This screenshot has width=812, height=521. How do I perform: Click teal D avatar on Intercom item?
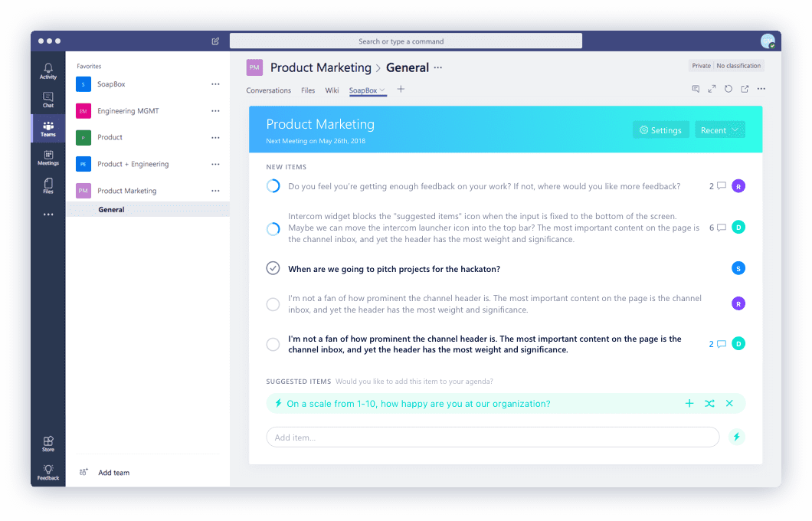click(738, 228)
